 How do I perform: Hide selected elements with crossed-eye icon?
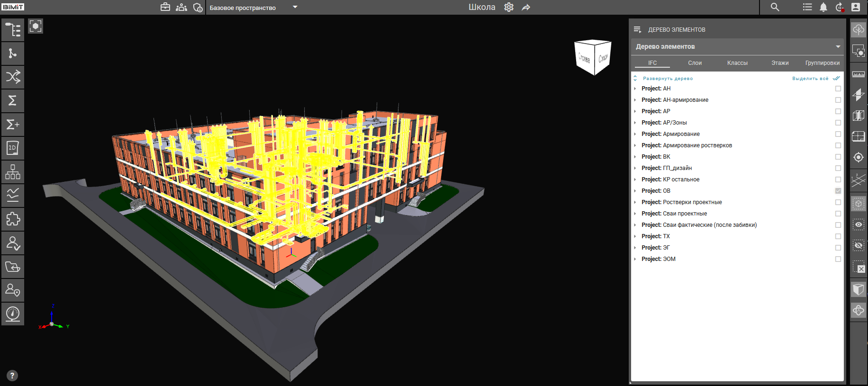coord(858,246)
